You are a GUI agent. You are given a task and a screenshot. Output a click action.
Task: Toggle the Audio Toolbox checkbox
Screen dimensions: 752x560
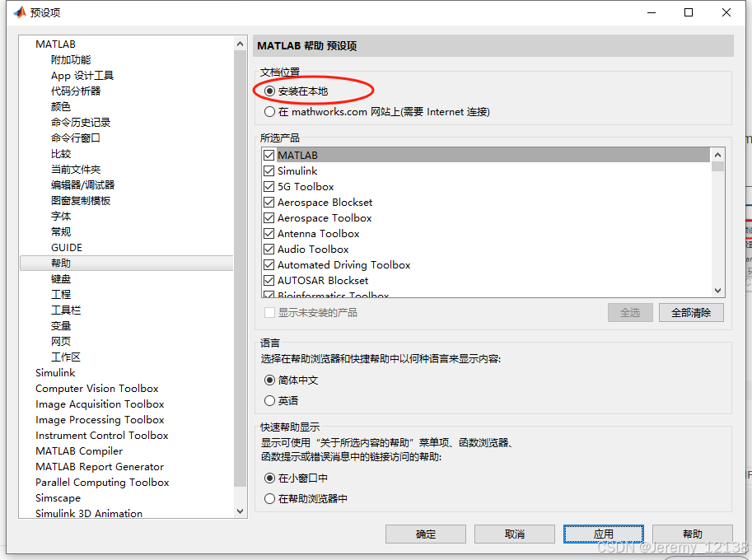269,250
